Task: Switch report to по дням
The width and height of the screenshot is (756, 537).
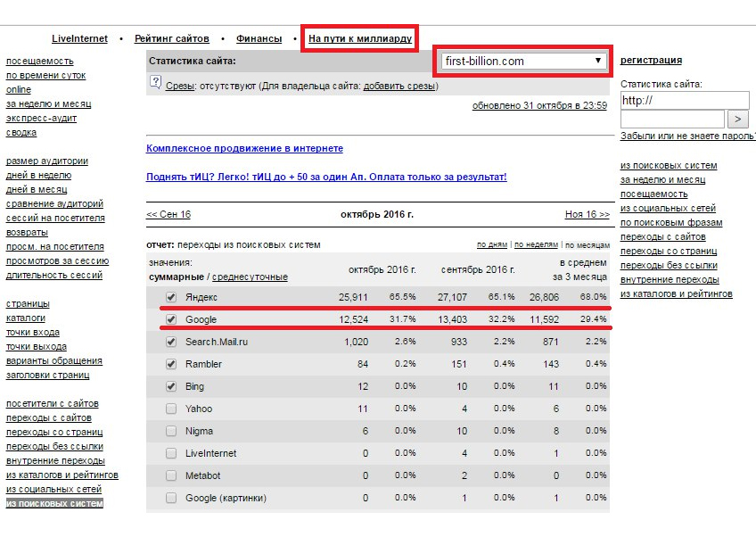Action: click(492, 244)
